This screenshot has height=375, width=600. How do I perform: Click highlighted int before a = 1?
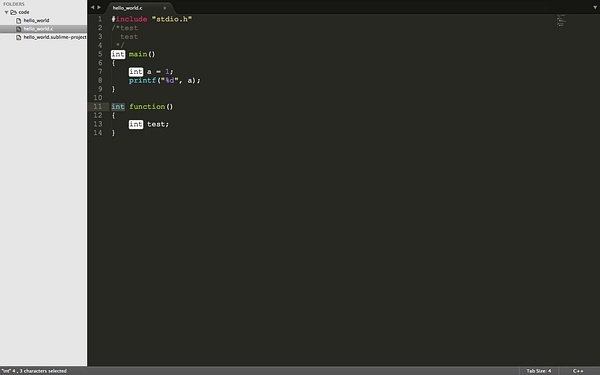(x=136, y=72)
